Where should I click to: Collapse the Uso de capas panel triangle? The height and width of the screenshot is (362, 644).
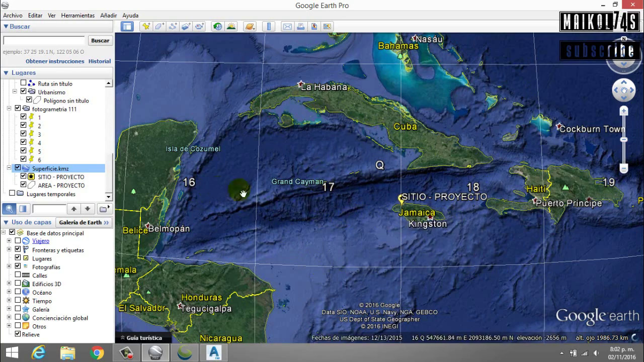tap(6, 222)
